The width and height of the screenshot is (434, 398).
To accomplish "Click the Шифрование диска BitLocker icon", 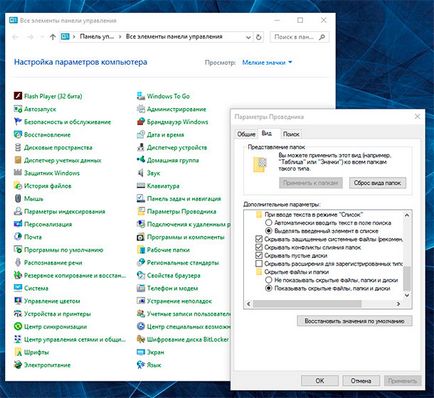I will pyautogui.click(x=141, y=339).
